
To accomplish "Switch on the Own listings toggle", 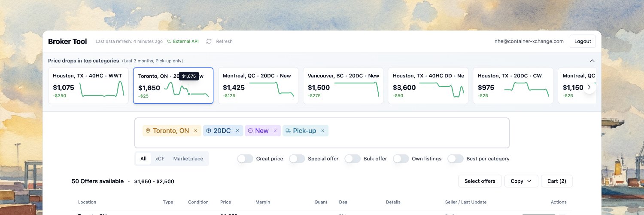I will click(x=401, y=159).
